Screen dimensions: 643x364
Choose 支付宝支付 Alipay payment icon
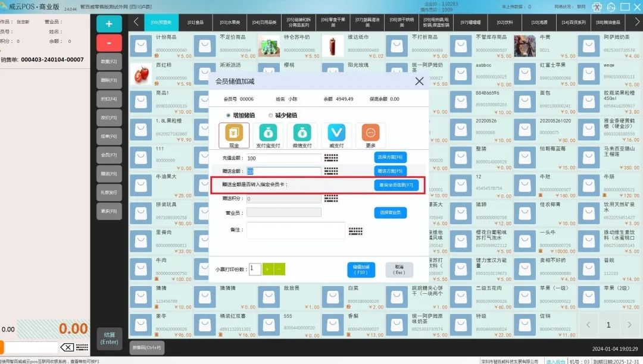268,136
